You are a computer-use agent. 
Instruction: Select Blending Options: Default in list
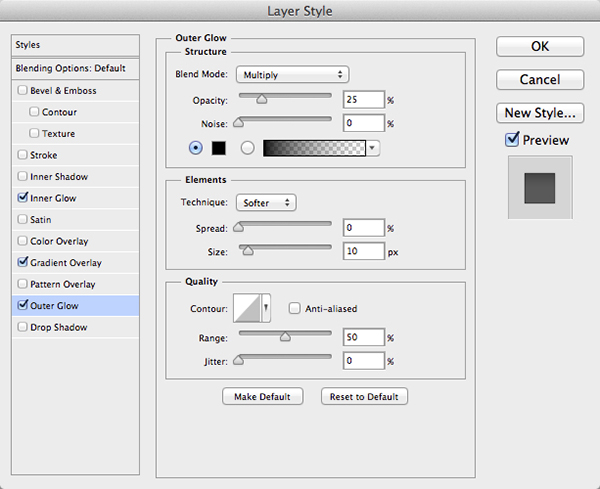[x=70, y=68]
